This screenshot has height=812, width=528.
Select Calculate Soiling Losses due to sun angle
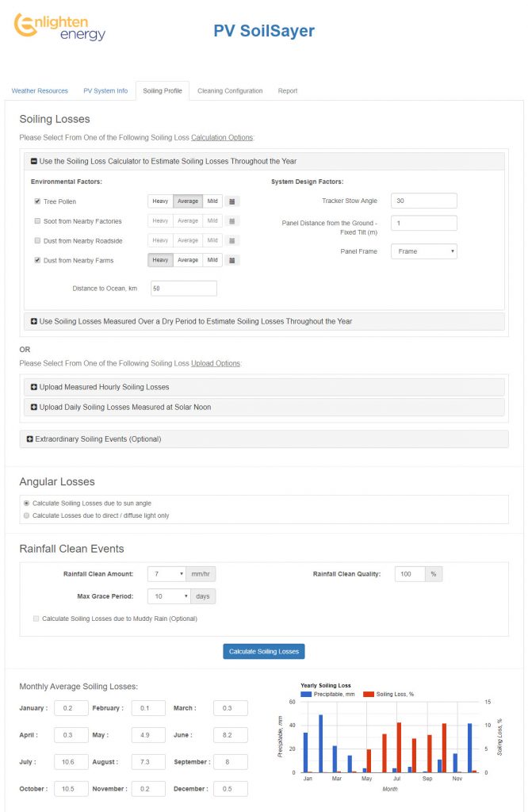(26, 504)
